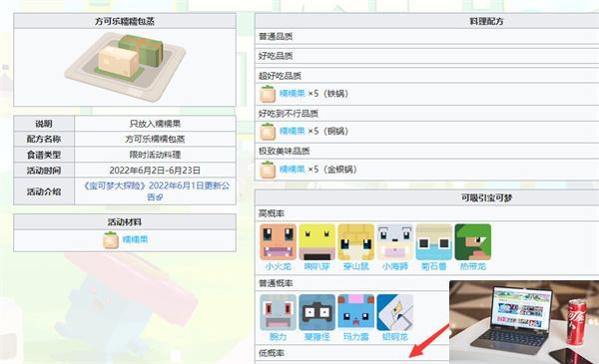Screen dimensions: 599x364
Task: Click the blue 玛力露 portrait icon
Action: coord(355,312)
